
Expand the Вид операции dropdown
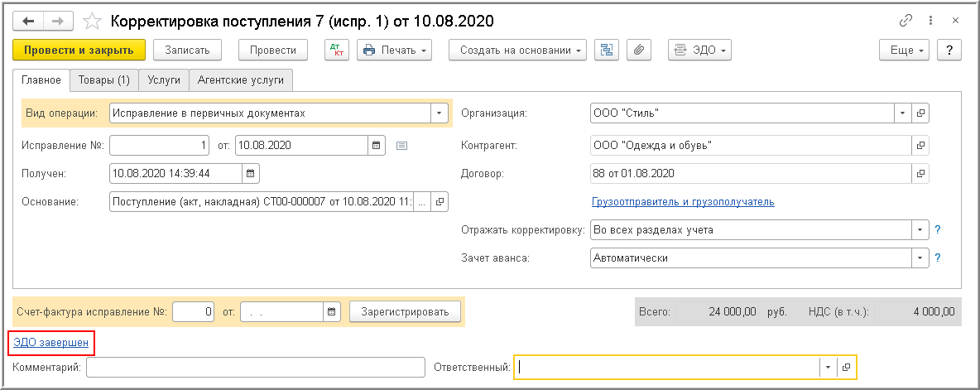[436, 113]
